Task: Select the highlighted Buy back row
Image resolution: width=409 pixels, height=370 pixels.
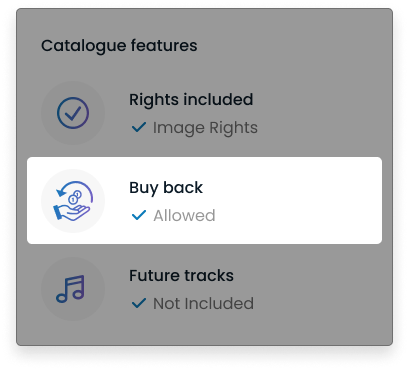Action: point(204,200)
